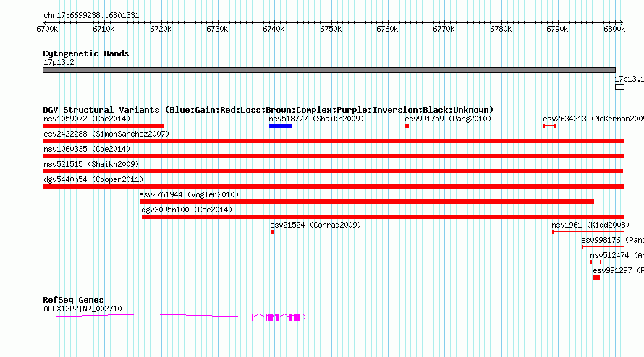Click the 6710k ruler label

(103, 29)
